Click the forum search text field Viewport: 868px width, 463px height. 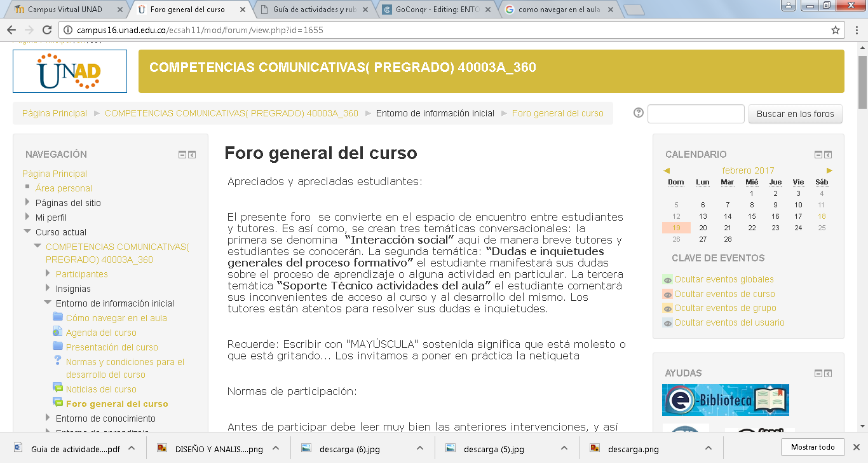click(x=696, y=114)
